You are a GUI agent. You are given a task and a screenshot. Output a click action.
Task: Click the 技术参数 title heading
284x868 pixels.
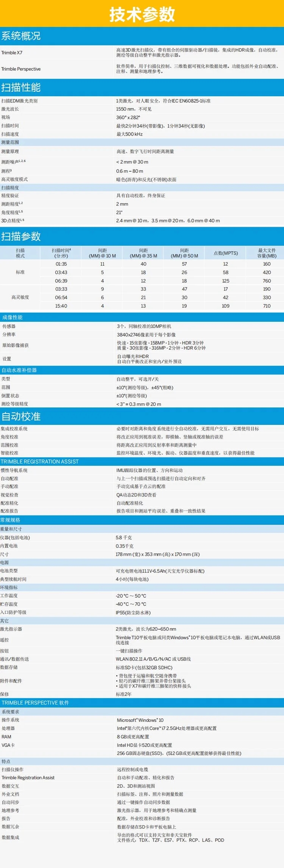tap(142, 14)
